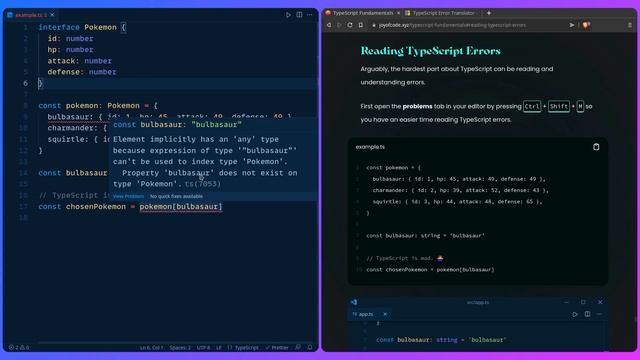Click the bold 'problems' word in the article
This screenshot has height=360, width=640.
click(x=417, y=106)
